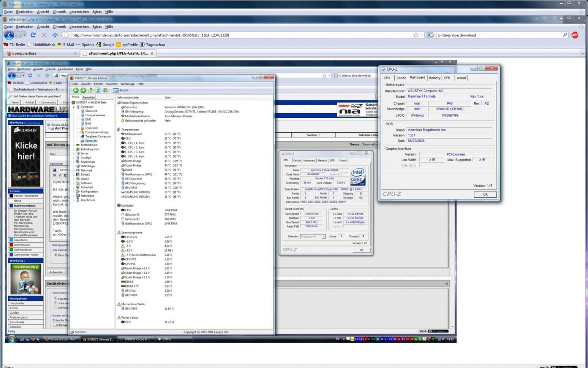
Task: Open the Forum-Hauptseite link in the forum sidebar
Action: [x=26, y=196]
